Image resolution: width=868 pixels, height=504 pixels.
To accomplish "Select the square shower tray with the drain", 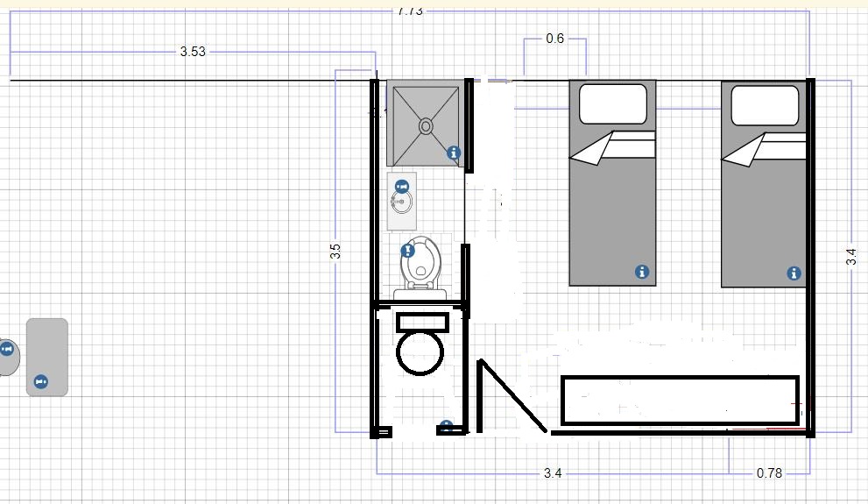I will (425, 123).
